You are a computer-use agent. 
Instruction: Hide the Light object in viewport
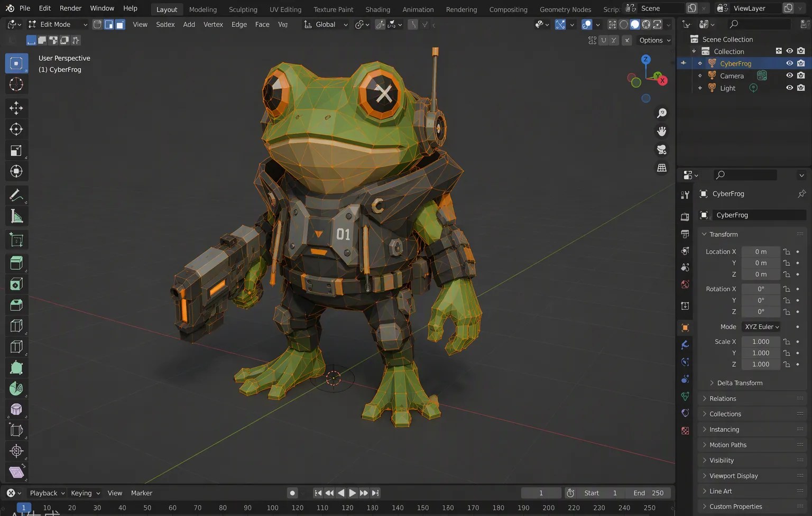click(789, 88)
